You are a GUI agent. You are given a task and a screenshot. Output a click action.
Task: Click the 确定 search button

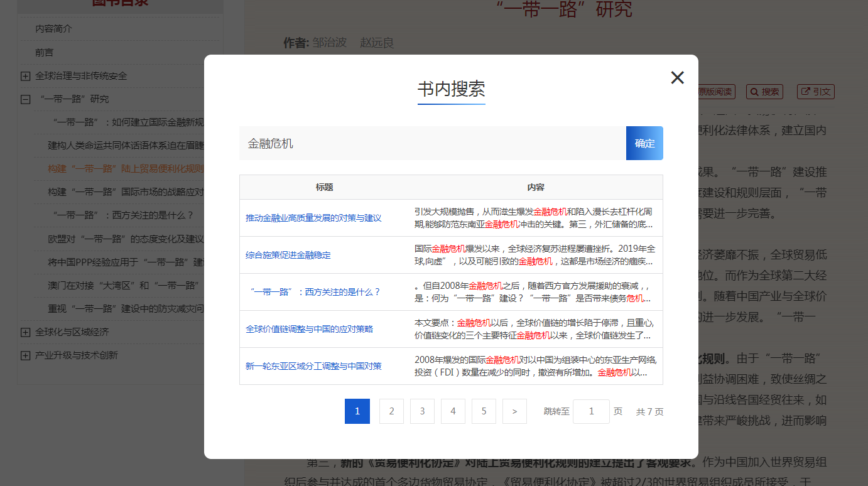644,143
